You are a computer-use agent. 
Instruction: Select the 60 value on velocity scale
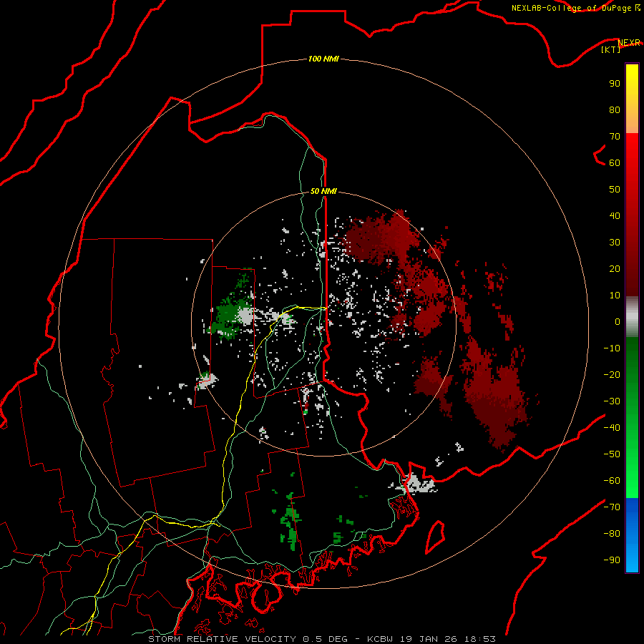pyautogui.click(x=615, y=162)
